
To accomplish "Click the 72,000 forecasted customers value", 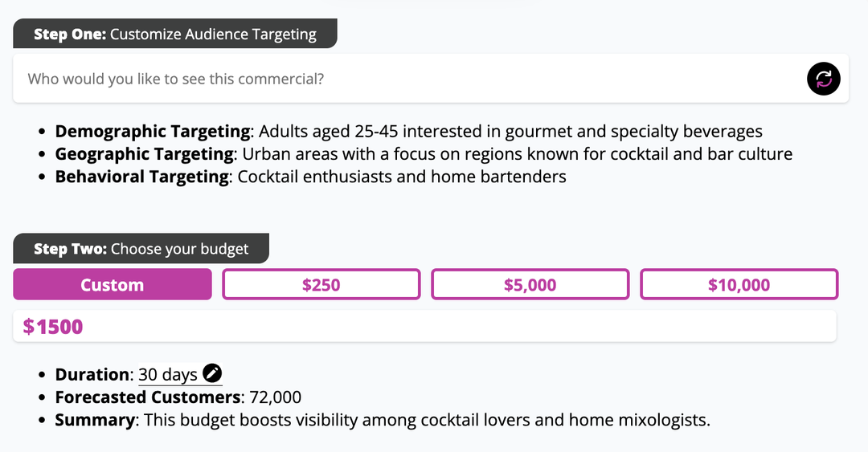I will (275, 397).
